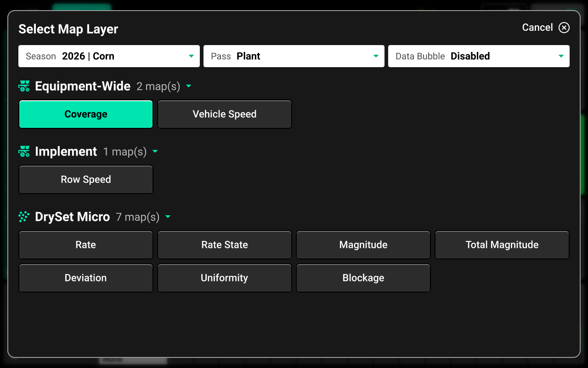
Task: Click the DrySet Micro dotted icon
Action: (24, 217)
